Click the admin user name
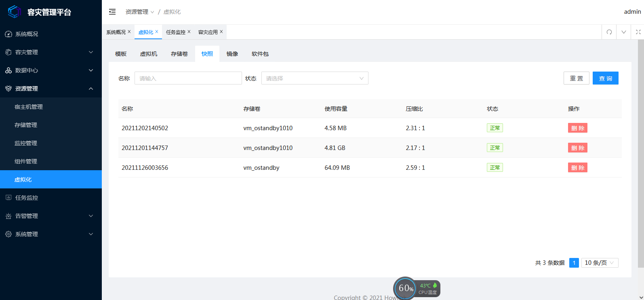 pyautogui.click(x=632, y=12)
